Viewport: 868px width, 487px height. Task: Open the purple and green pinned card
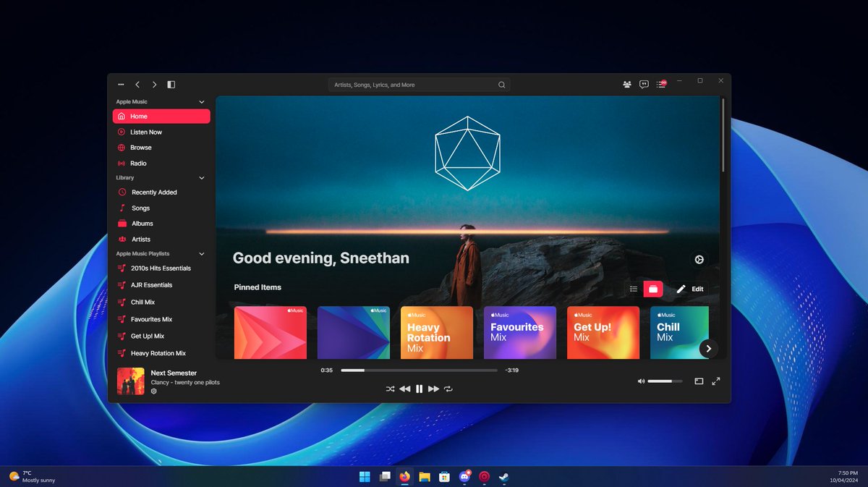click(354, 333)
